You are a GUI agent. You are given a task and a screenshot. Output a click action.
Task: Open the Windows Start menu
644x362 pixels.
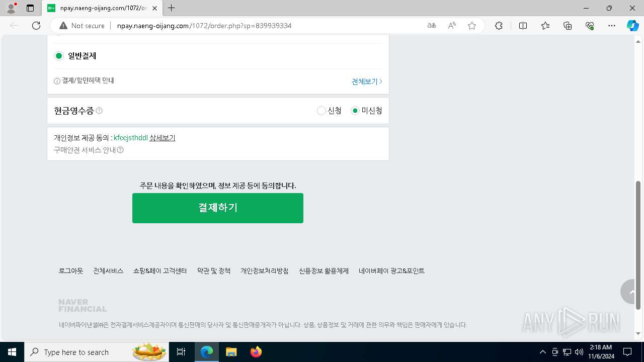12,352
